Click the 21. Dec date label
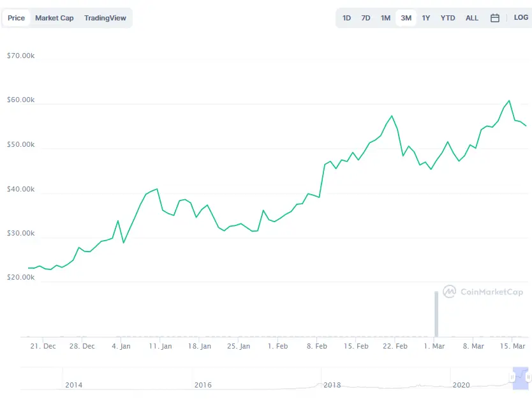The height and width of the screenshot is (399, 532). tap(43, 346)
